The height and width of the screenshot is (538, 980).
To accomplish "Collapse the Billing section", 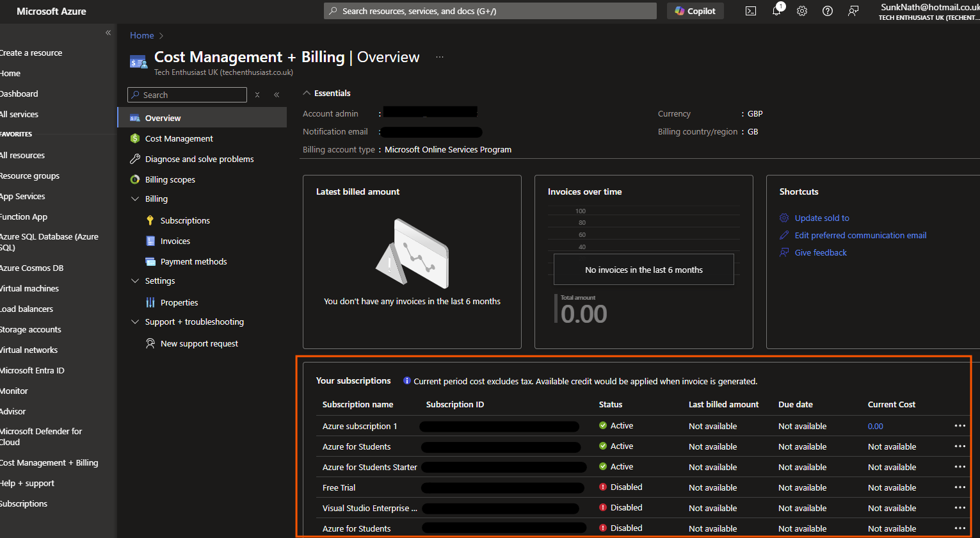I will tap(134, 199).
